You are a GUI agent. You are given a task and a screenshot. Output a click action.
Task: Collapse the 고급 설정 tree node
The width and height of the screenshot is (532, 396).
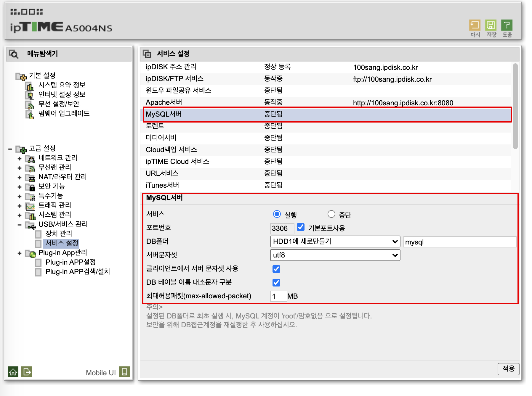point(10,149)
